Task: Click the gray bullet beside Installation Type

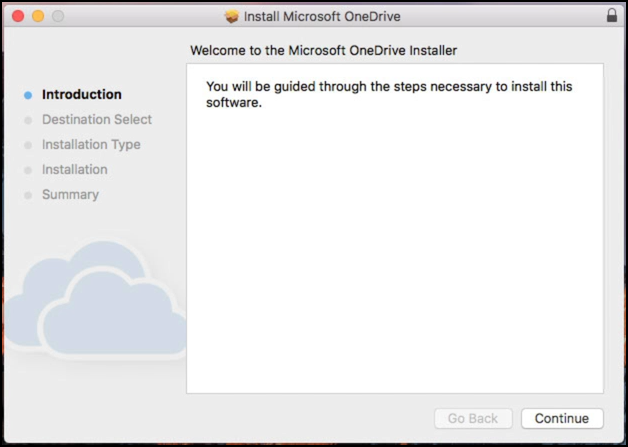Action: pyautogui.click(x=28, y=145)
